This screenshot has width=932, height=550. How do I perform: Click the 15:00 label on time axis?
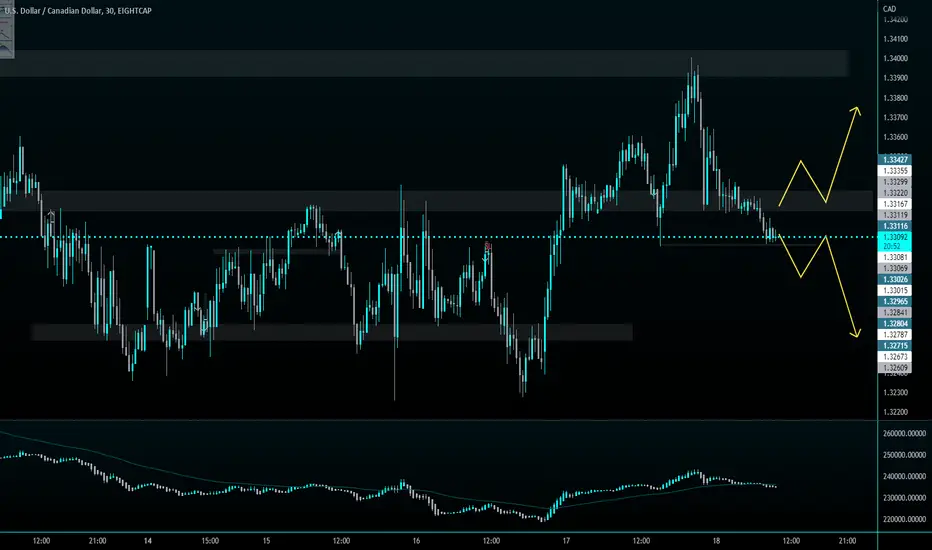click(x=210, y=540)
